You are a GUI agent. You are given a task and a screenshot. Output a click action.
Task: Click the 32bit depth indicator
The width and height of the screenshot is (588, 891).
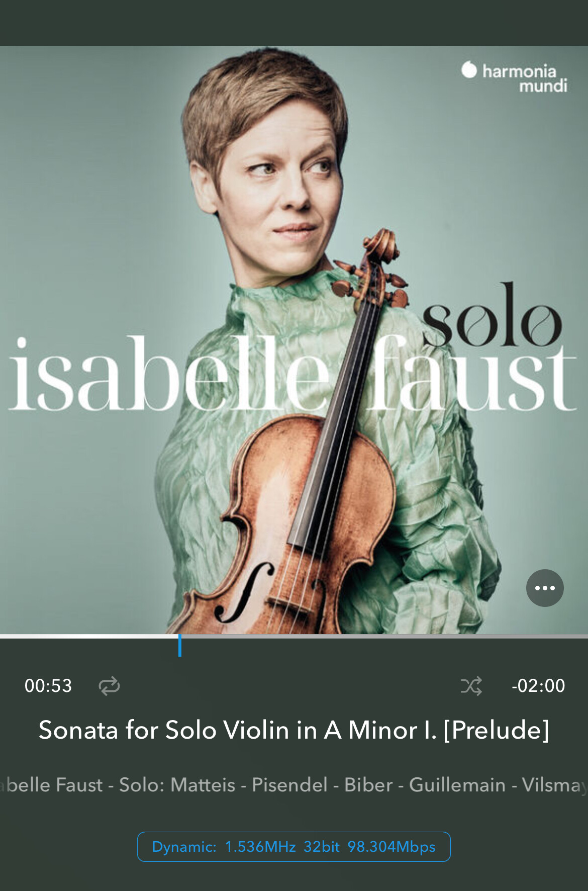tap(322, 847)
